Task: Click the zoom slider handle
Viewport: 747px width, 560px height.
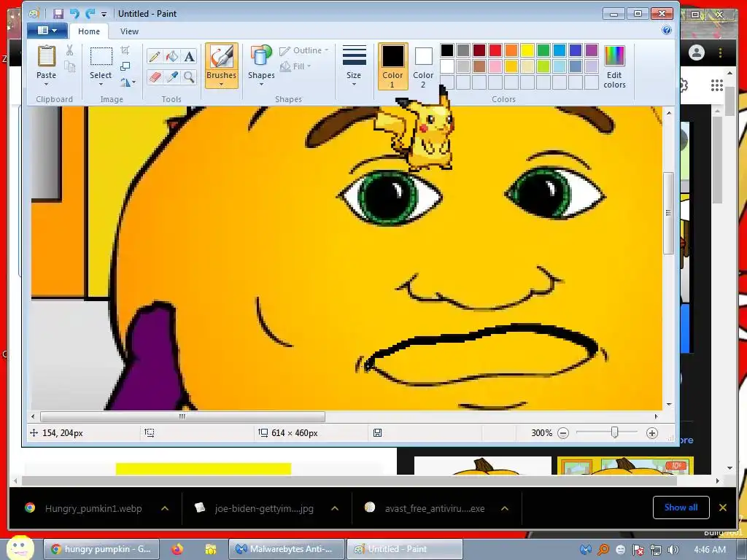Action: 614,432
